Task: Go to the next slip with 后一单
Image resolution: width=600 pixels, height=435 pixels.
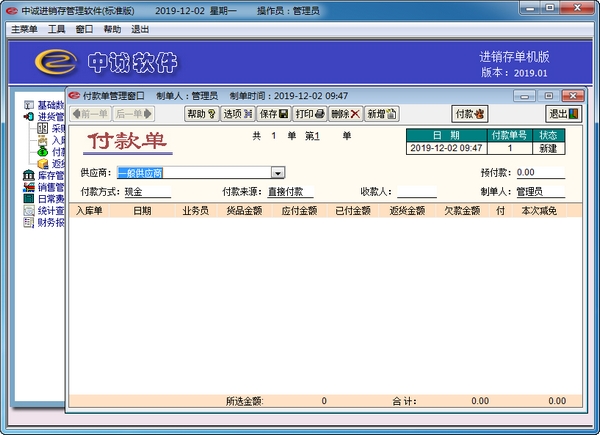Action: (x=134, y=114)
